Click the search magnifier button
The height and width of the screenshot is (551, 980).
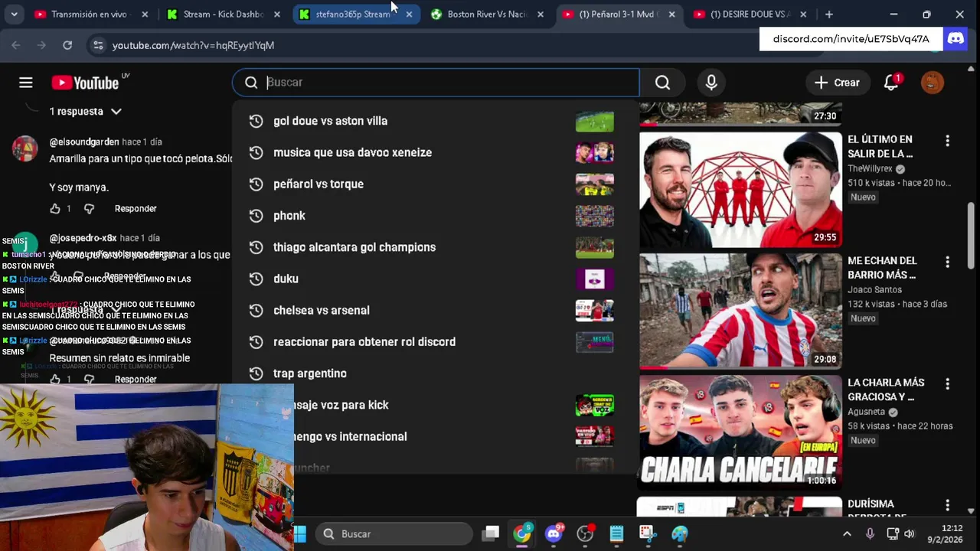pyautogui.click(x=662, y=83)
